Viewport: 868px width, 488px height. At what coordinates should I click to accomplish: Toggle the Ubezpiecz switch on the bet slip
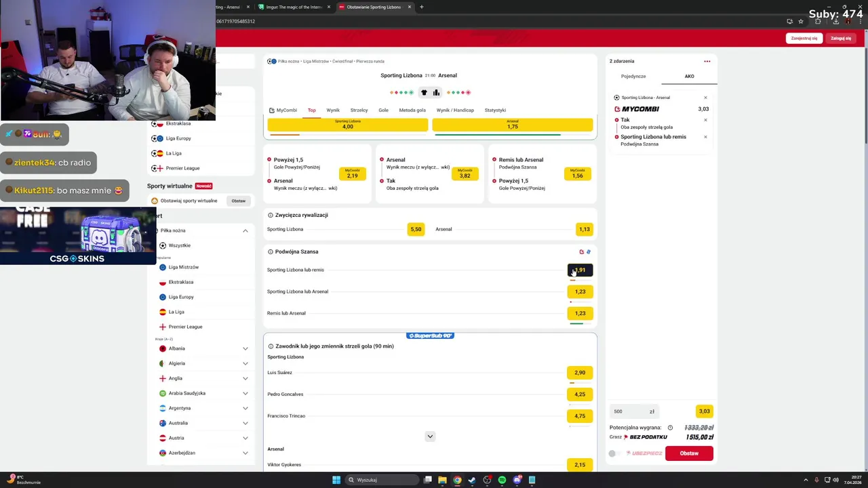(614, 453)
